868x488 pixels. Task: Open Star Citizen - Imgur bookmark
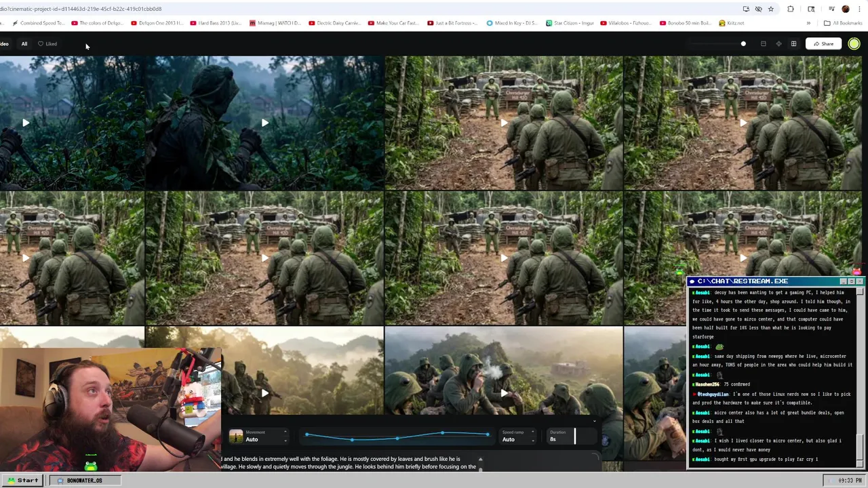click(570, 23)
